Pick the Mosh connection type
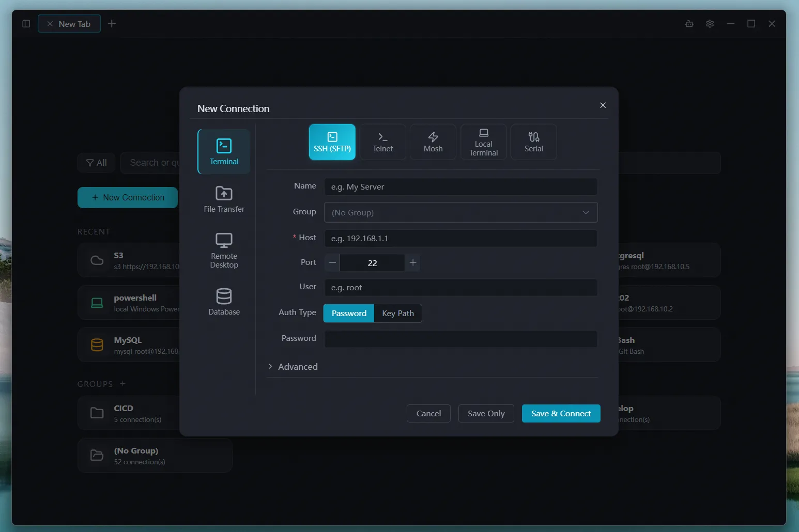The image size is (799, 532). (x=433, y=142)
